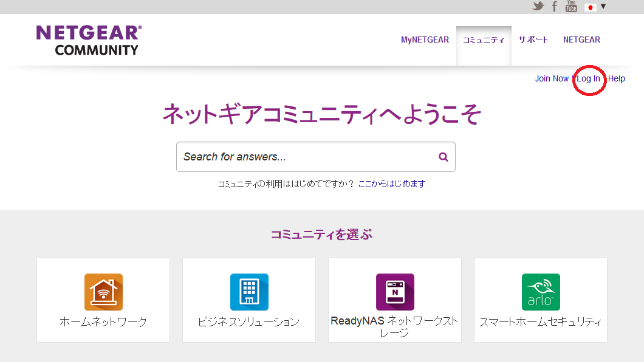Viewport: 644px width, 364px height.
Task: Open the ここからはじめます link
Action: [392, 184]
